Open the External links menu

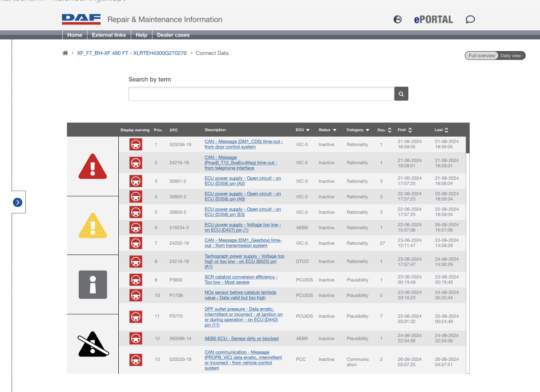point(109,35)
